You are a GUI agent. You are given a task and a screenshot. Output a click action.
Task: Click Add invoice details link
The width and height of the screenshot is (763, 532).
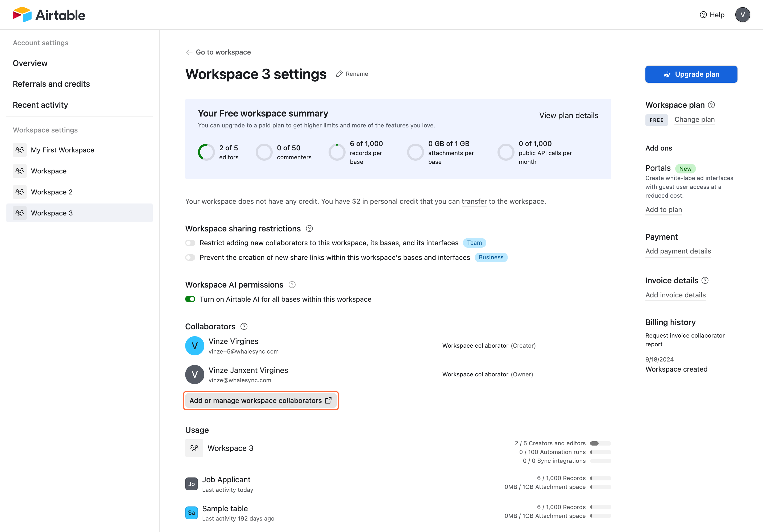(x=675, y=295)
